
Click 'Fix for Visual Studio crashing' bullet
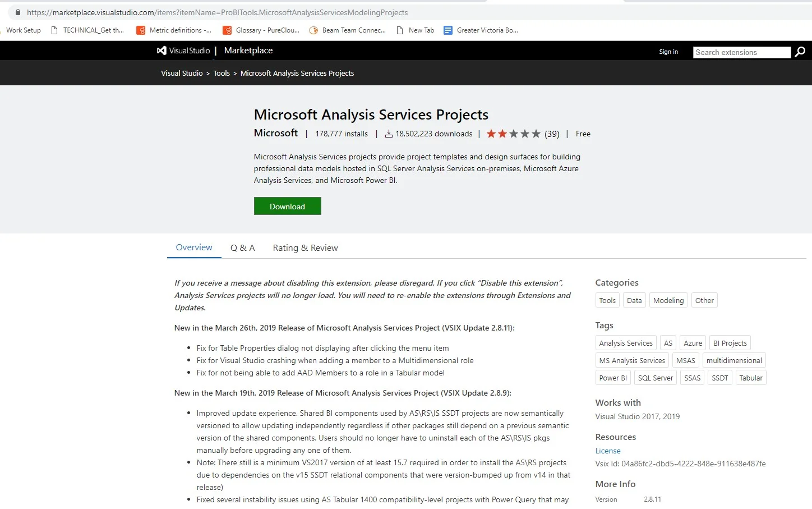click(x=335, y=360)
